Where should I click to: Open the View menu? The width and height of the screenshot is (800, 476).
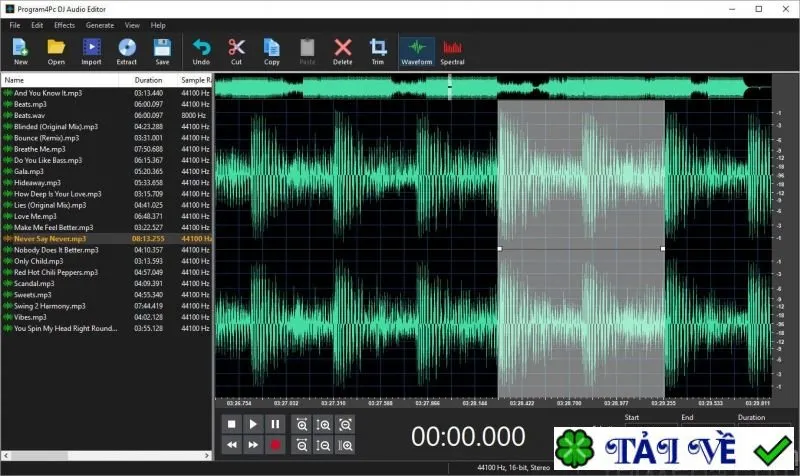click(x=132, y=25)
